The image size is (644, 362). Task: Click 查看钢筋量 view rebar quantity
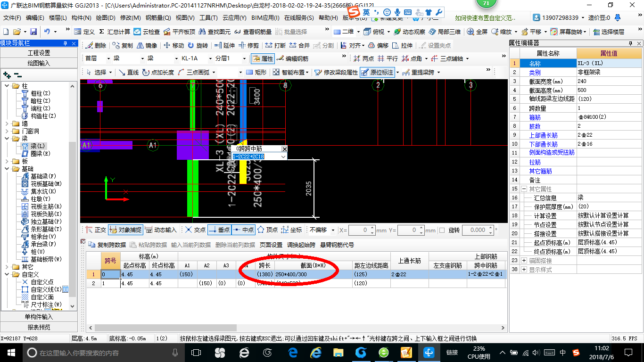click(253, 32)
